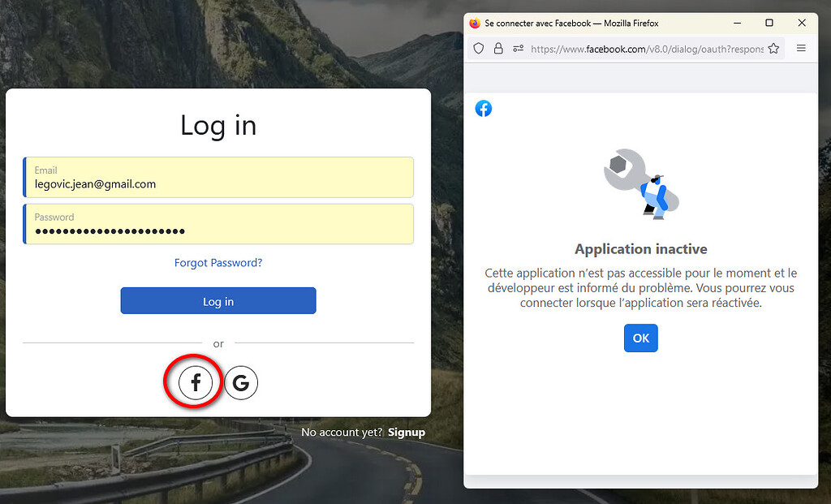Close the Se connecter avec Facebook window
The image size is (831, 504).
[802, 24]
